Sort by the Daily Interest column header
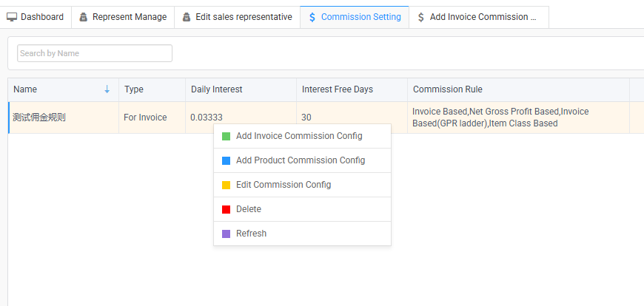The image size is (644, 306). coord(216,89)
